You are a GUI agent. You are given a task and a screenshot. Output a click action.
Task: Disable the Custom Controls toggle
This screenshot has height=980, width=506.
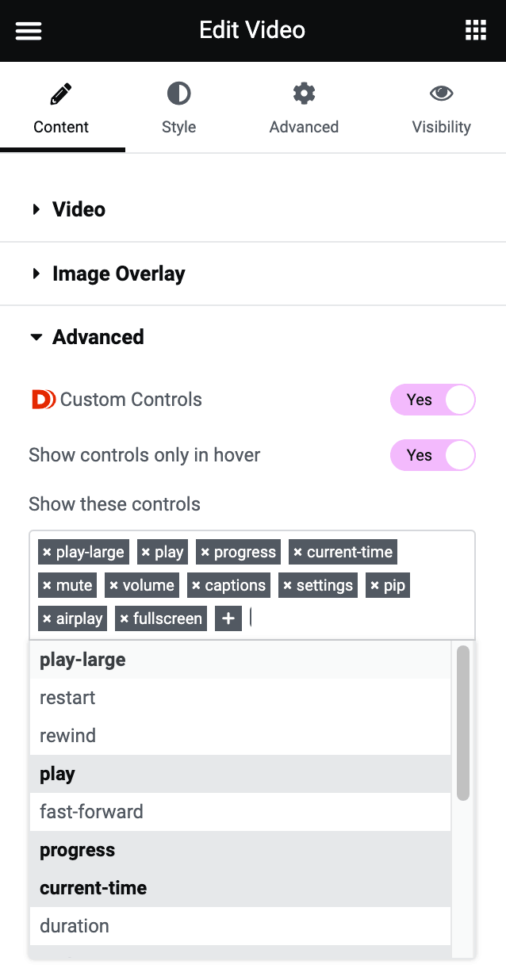click(x=432, y=400)
